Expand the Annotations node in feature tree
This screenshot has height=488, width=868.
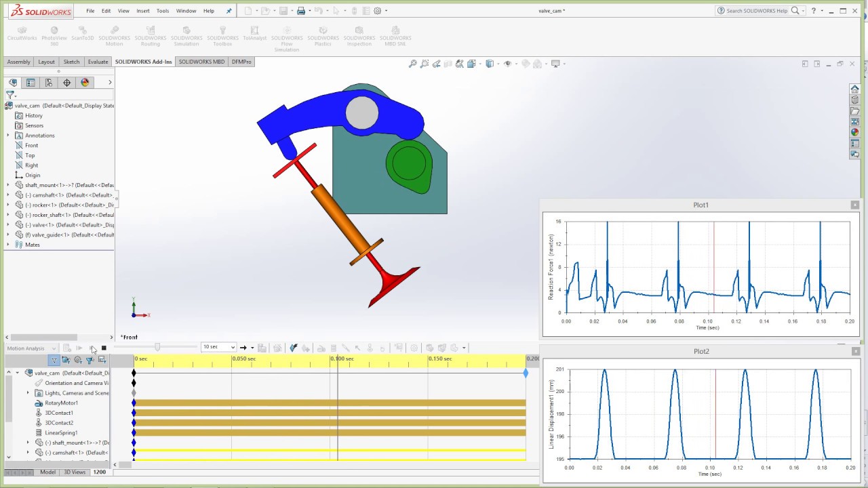coord(8,136)
